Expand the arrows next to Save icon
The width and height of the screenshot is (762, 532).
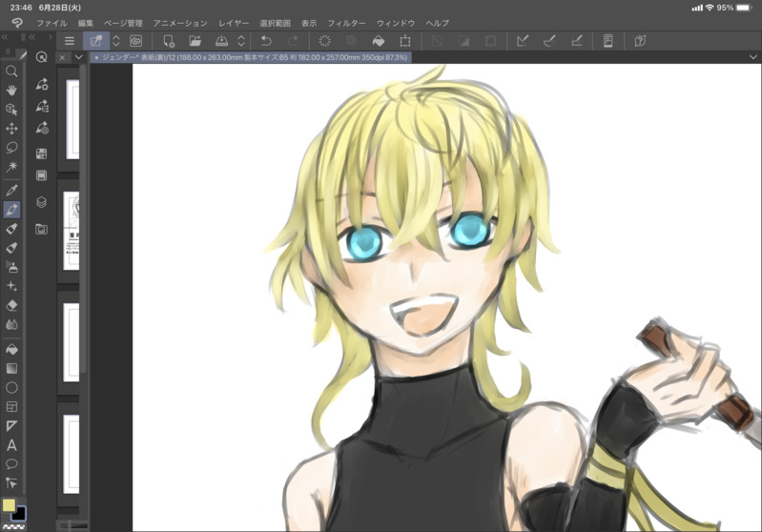(241, 41)
